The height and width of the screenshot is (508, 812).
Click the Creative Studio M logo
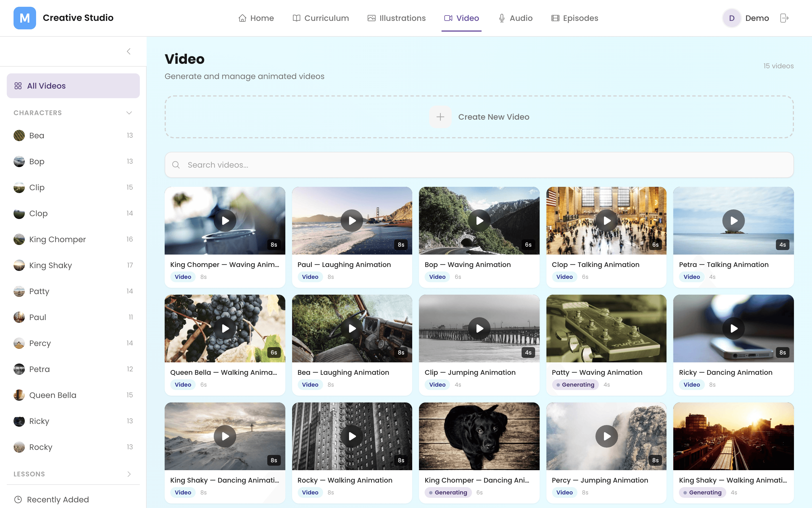pyautogui.click(x=25, y=18)
